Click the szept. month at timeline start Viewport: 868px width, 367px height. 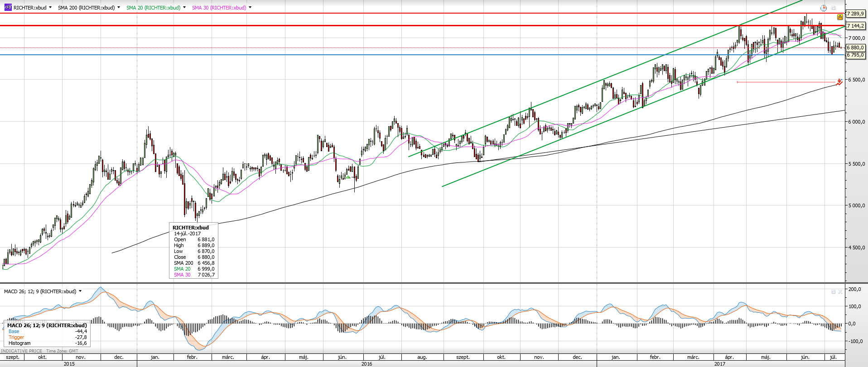click(13, 357)
